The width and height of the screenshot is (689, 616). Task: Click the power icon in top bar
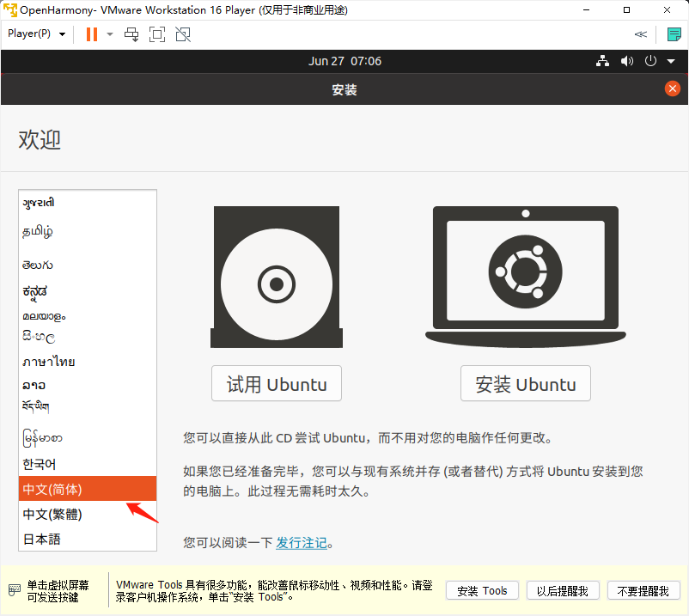point(650,62)
